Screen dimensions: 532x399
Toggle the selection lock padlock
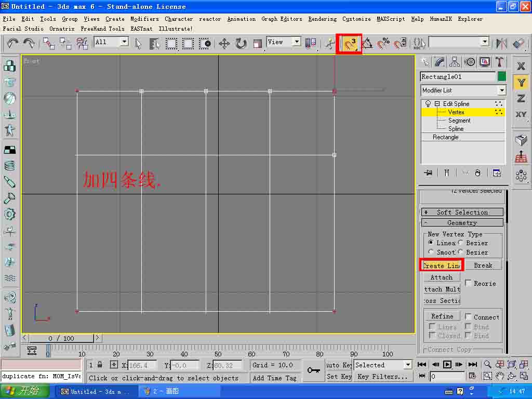click(100, 365)
